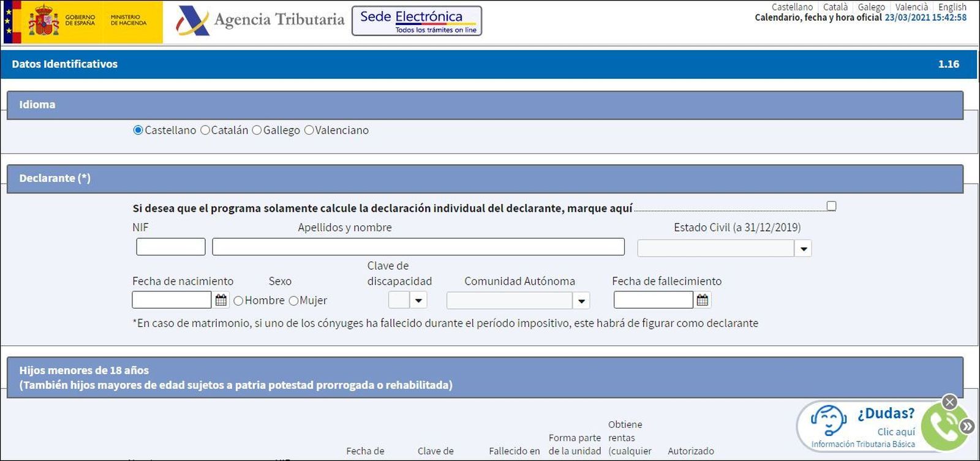980x461 pixels.
Task: Click the Idioma section header
Action: [x=485, y=105]
